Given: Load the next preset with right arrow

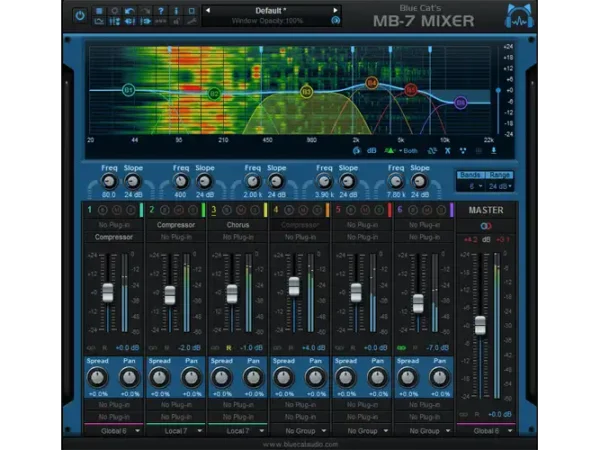Looking at the screenshot, I should coord(335,10).
